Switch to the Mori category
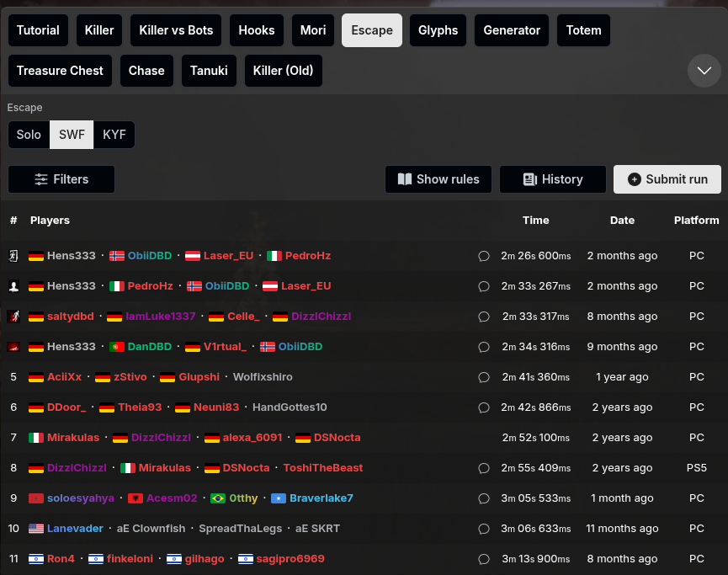 313,30
